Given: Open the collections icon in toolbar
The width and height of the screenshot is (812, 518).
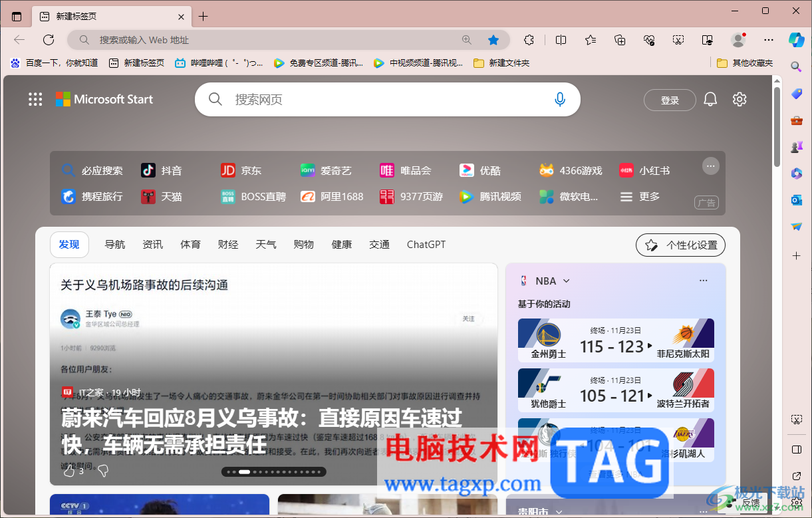Looking at the screenshot, I should pyautogui.click(x=620, y=40).
